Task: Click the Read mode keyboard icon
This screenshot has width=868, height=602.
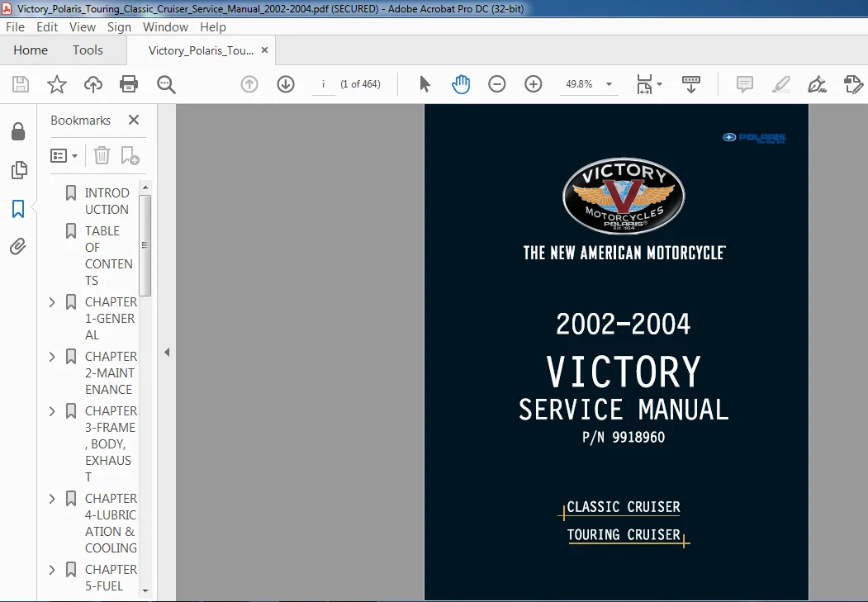Action: point(691,84)
